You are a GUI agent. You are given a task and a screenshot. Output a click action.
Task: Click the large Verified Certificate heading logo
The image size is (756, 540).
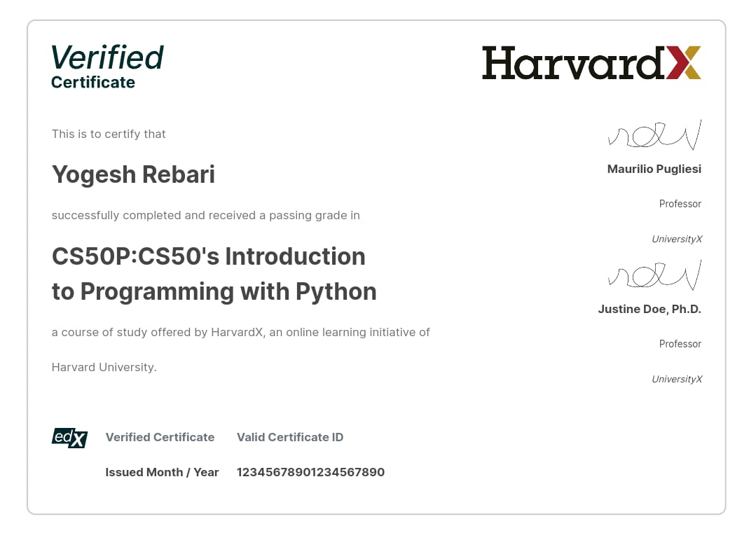coord(107,67)
